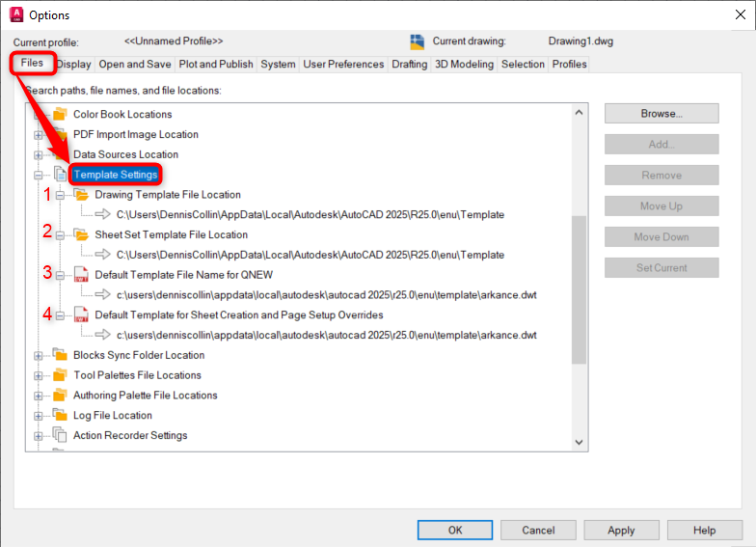Select the Drawing Template File Location path entry
This screenshot has height=547, width=756.
click(310, 214)
